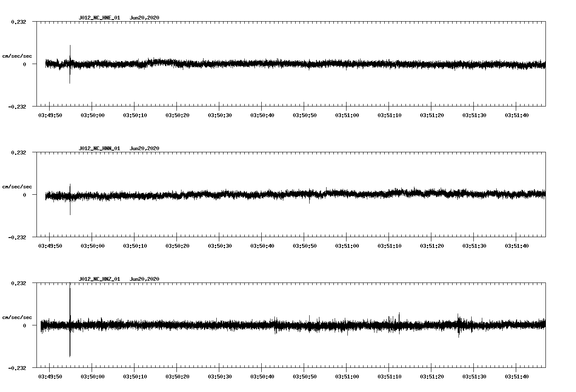Click the cm/sec/sec unit label on HNE plot

point(17,56)
